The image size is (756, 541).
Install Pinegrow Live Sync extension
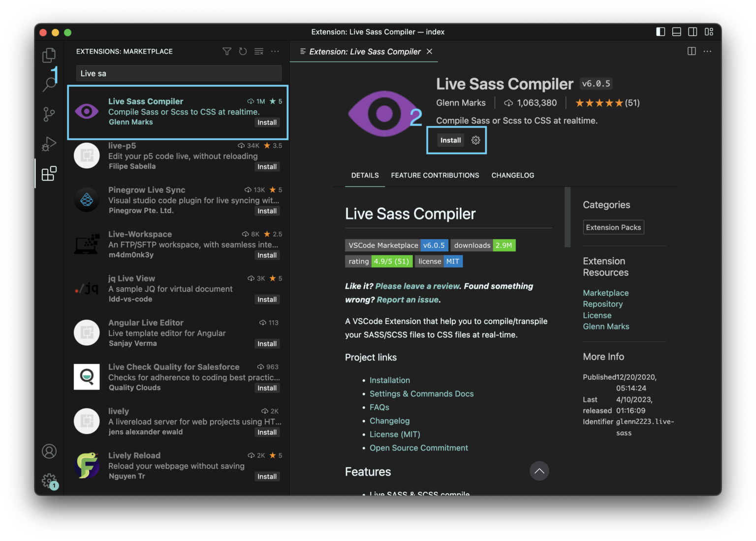click(267, 211)
